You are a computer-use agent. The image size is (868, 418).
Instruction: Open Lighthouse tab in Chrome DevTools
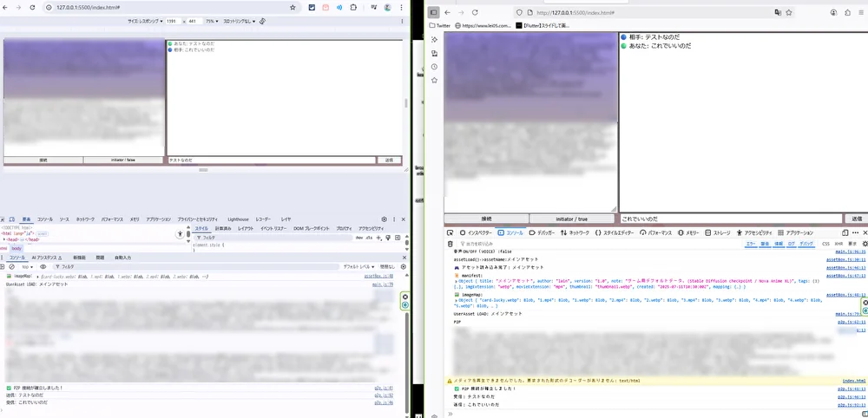tap(238, 219)
